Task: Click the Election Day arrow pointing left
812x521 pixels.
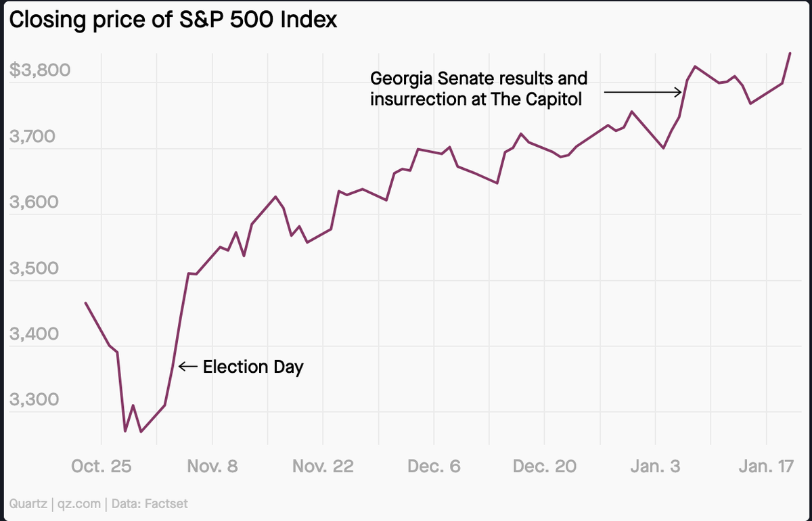Action: pyautogui.click(x=187, y=367)
